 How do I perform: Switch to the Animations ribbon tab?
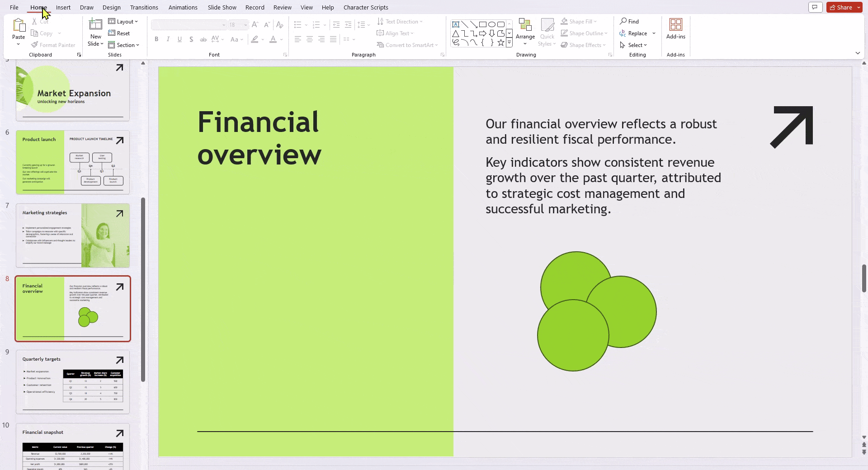(x=183, y=7)
